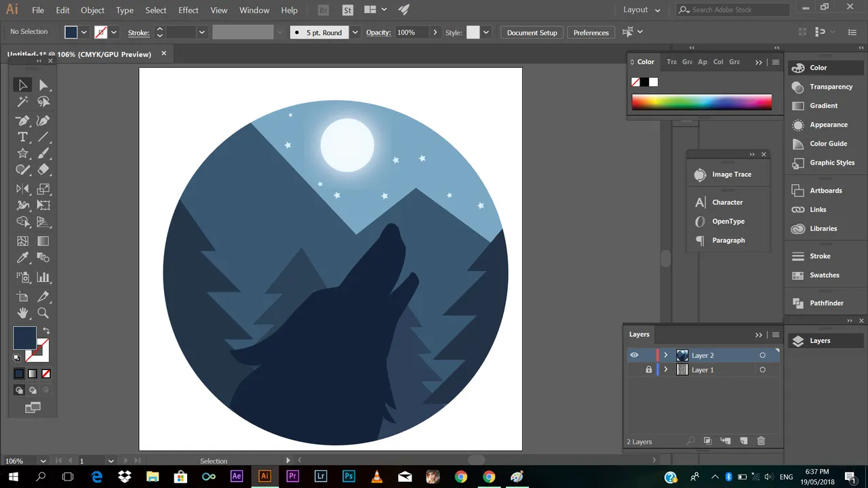The width and height of the screenshot is (868, 488).
Task: Select the Blend tool
Action: (x=43, y=258)
